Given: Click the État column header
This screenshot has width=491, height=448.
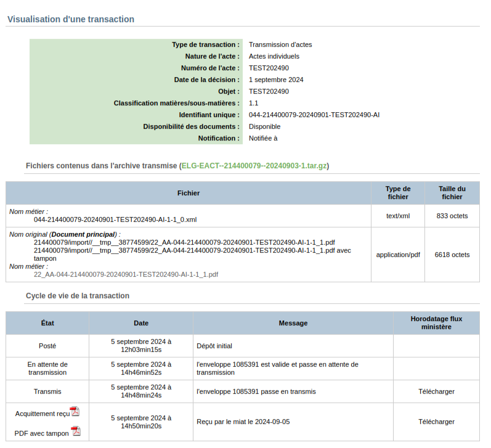Looking at the screenshot, I should (x=47, y=323).
